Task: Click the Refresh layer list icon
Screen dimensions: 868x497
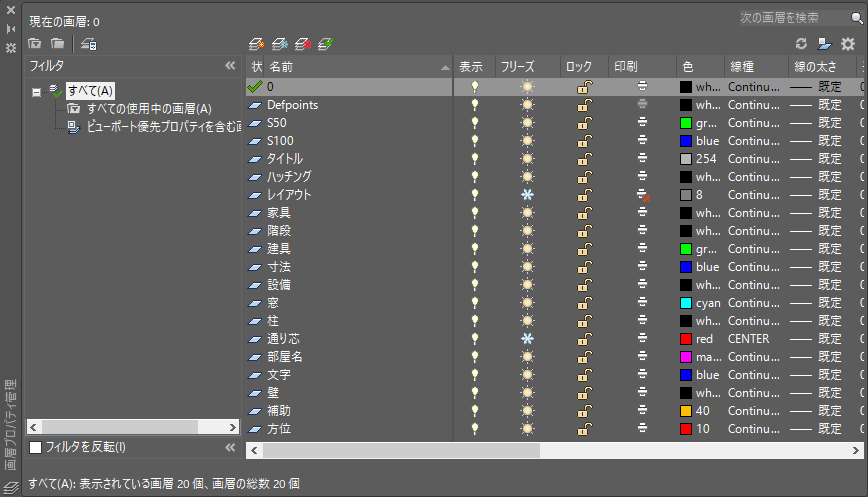Action: pyautogui.click(x=801, y=43)
